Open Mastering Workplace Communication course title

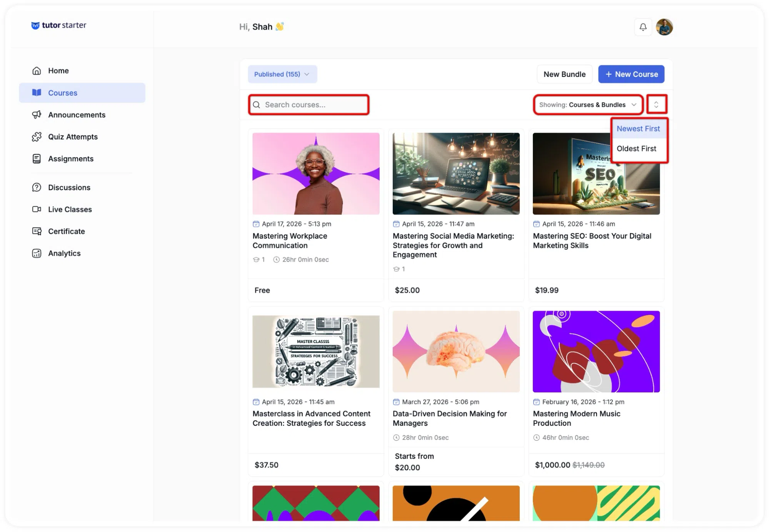point(290,241)
